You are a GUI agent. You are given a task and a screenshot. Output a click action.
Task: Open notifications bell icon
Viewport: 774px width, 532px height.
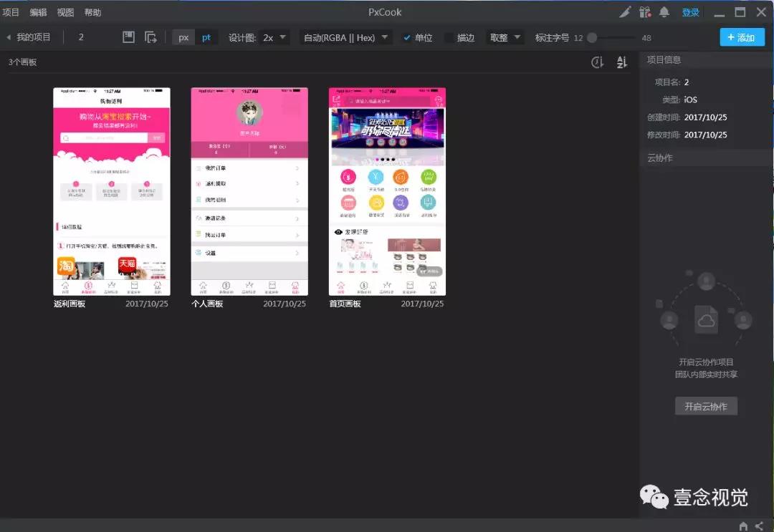pyautogui.click(x=664, y=12)
